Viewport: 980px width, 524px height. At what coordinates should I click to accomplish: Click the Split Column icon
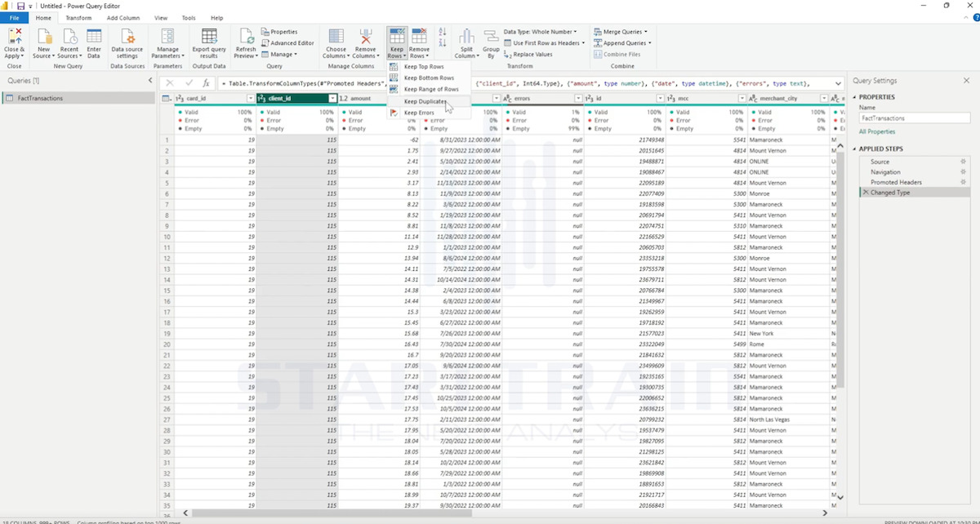coord(466,38)
